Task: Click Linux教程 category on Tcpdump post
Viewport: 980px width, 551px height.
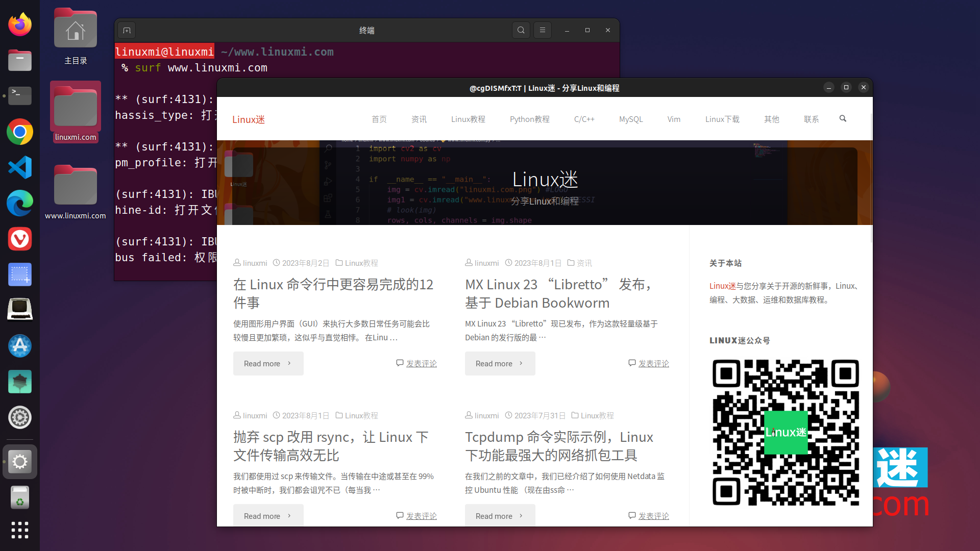Action: click(x=597, y=415)
